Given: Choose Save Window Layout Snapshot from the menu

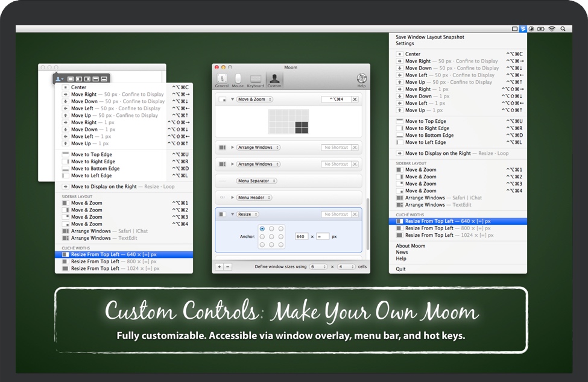Looking at the screenshot, I should pyautogui.click(x=430, y=37).
